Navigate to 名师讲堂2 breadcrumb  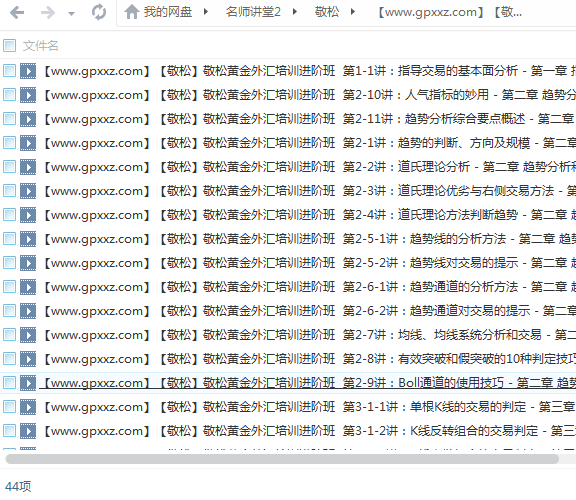point(253,12)
